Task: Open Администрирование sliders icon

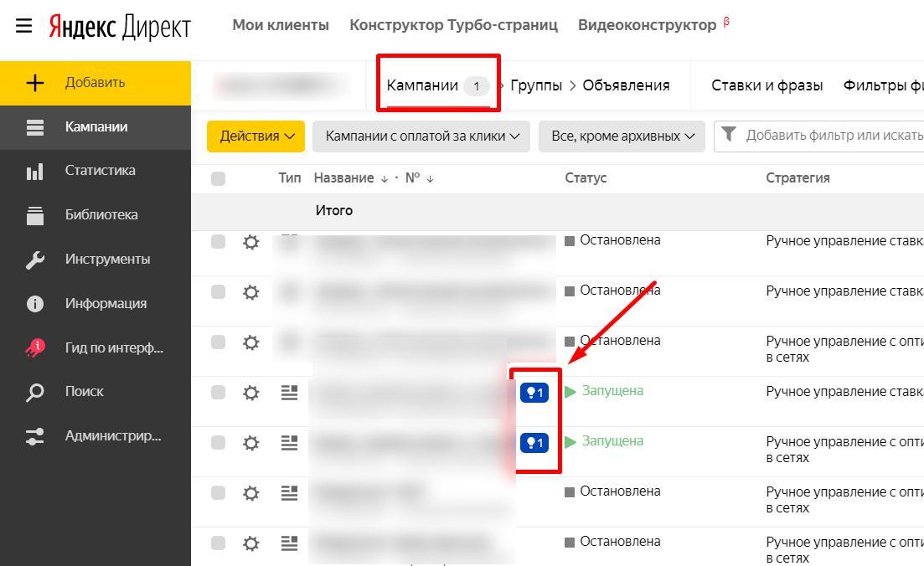Action: [x=35, y=436]
